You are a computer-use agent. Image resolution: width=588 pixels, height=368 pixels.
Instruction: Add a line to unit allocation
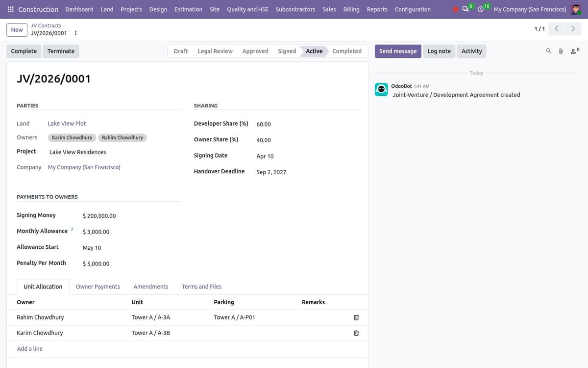[x=30, y=349]
